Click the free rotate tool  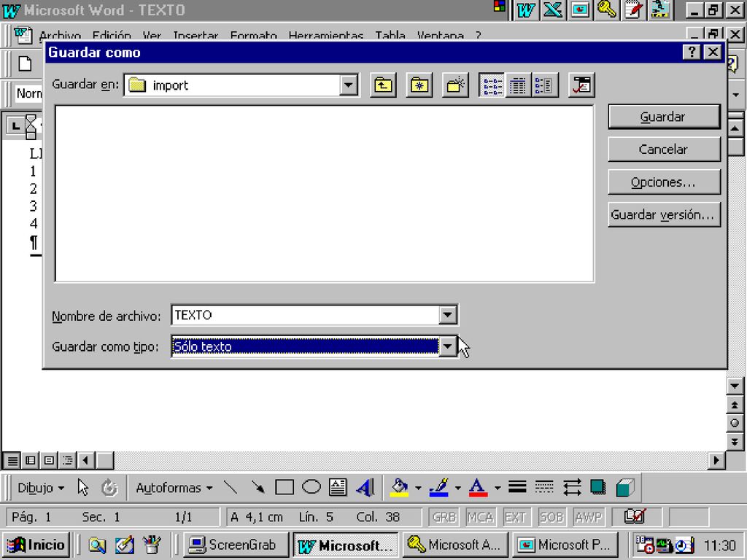(x=109, y=488)
